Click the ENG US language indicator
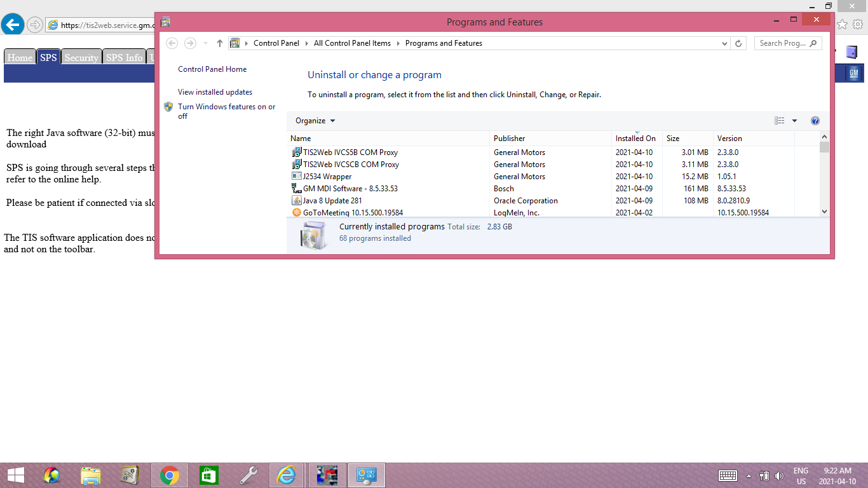Screen dimensions: 868x488 pyautogui.click(x=801, y=476)
